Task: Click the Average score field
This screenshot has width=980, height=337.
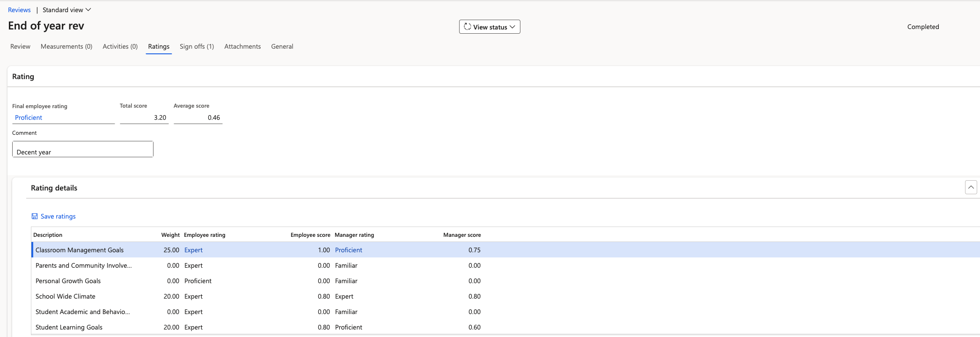Action: click(x=198, y=117)
